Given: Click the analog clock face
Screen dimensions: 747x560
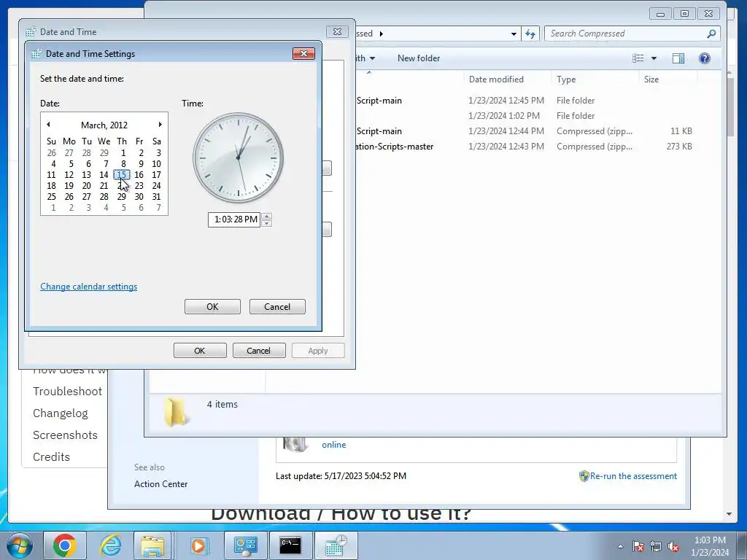Looking at the screenshot, I should [x=238, y=157].
